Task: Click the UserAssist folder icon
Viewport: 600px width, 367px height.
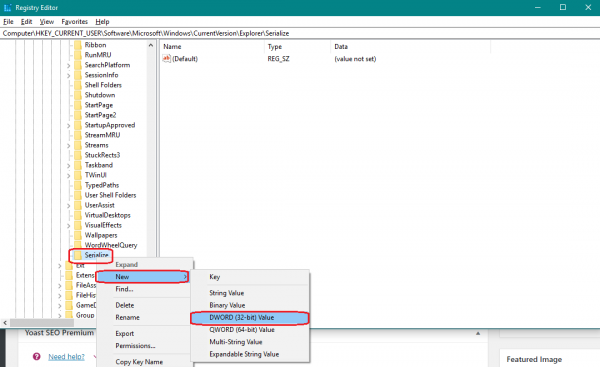Action: point(78,205)
